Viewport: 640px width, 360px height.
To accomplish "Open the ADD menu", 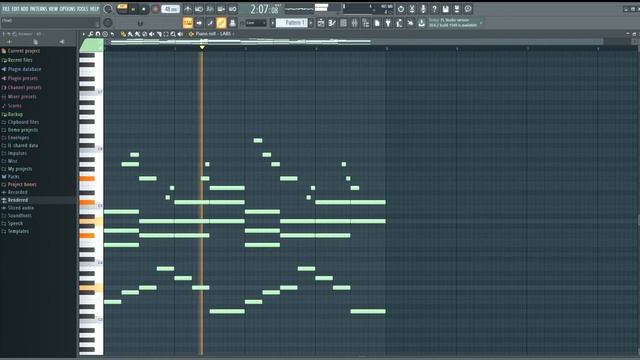I will 24,9.
